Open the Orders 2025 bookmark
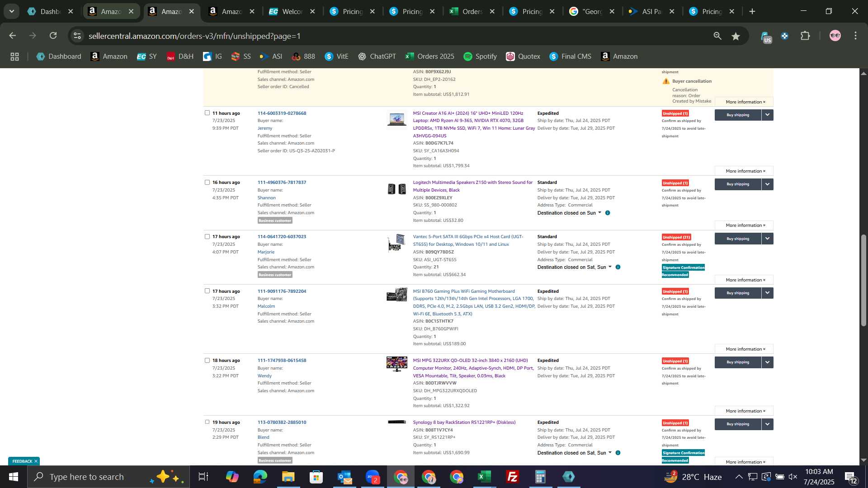Viewport: 868px width, 488px height. click(429, 56)
